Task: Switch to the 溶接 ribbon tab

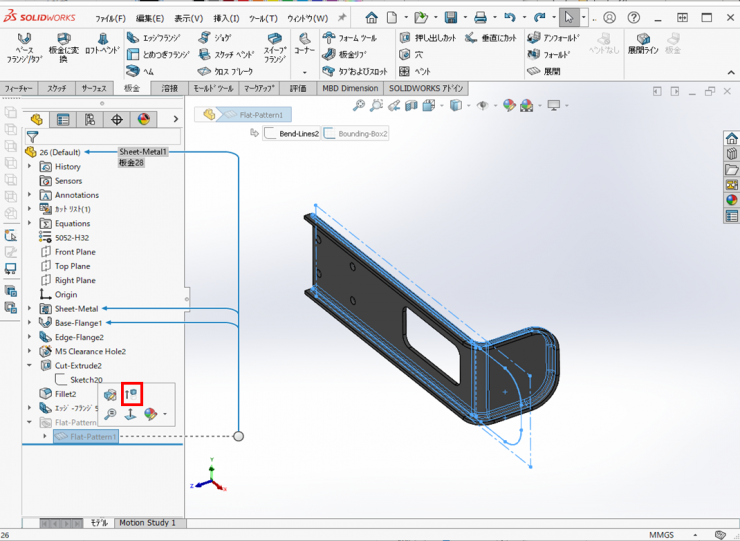Action: pyautogui.click(x=170, y=88)
